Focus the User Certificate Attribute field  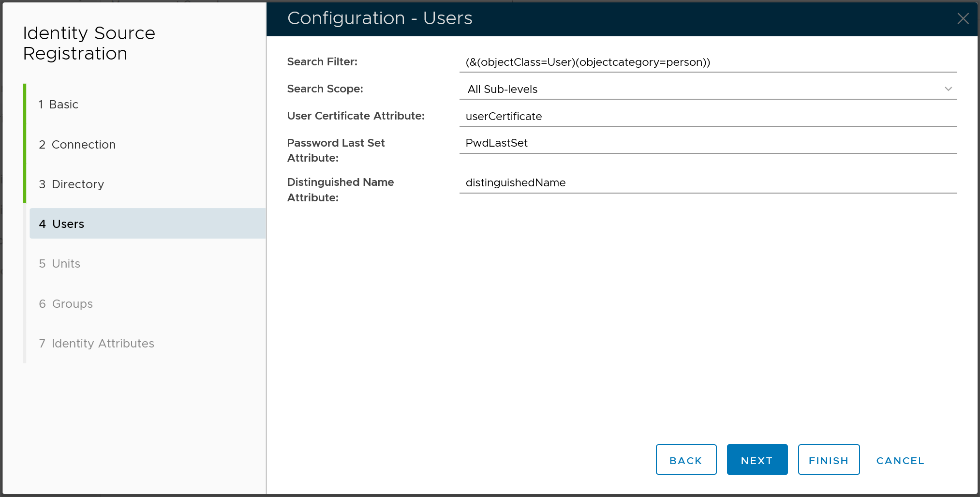click(x=707, y=116)
